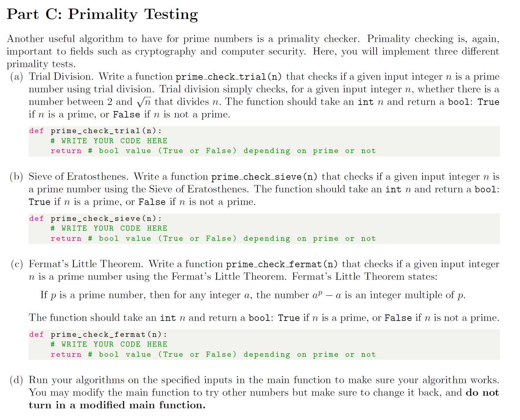520x420 pixels.
Task: Click "WRITE YOUR CODE HERE" comment in sieve block
Action: 109,229
